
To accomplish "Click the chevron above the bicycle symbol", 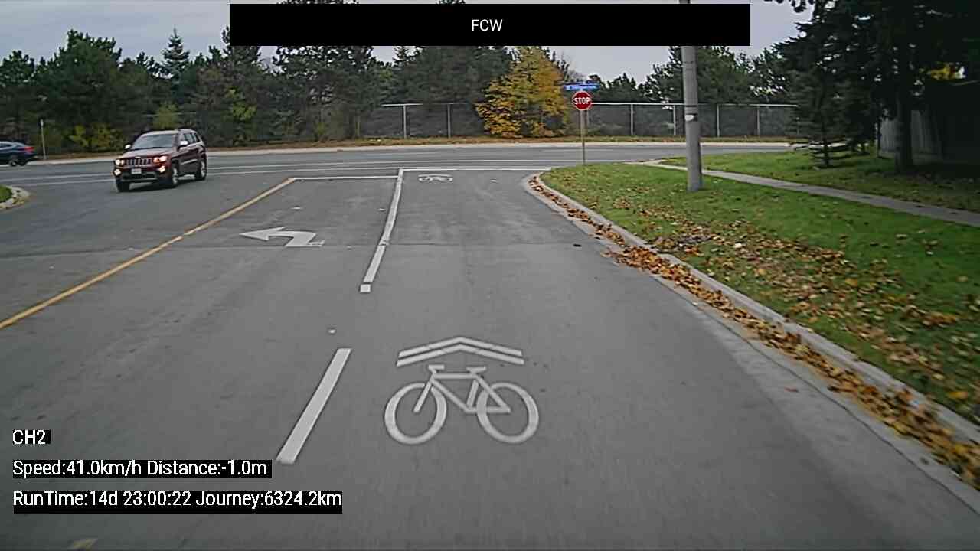I will (460, 350).
